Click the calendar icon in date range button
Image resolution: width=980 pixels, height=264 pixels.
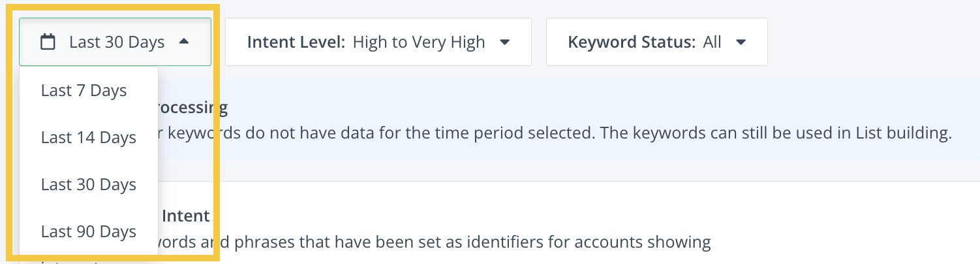pyautogui.click(x=48, y=42)
